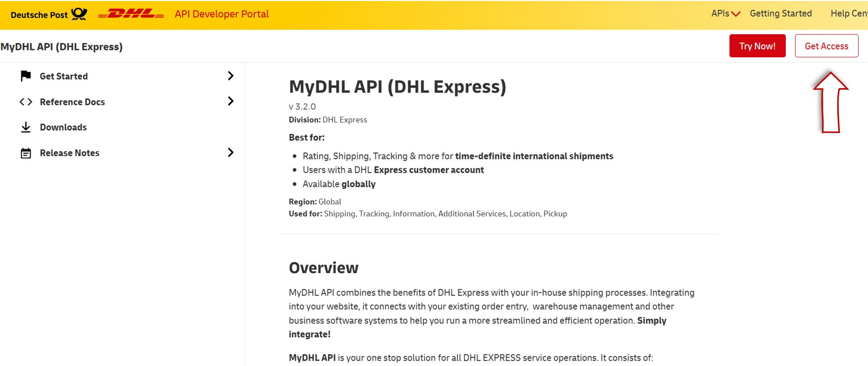Select Downloads in the sidebar

pos(63,127)
